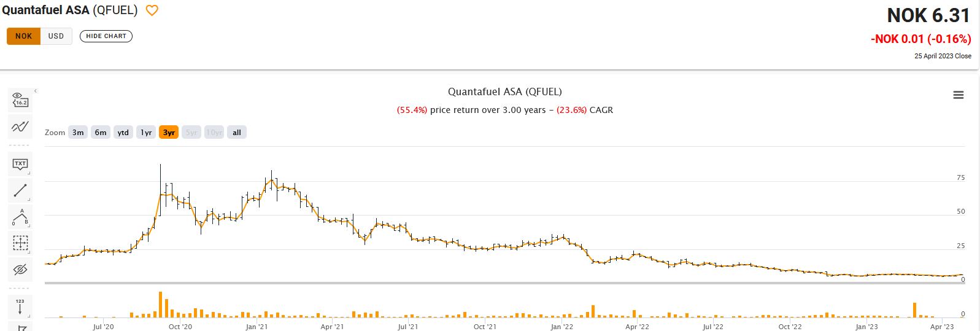Select the line segment drawing tool
This screenshot has width=980, height=331.
(20, 191)
